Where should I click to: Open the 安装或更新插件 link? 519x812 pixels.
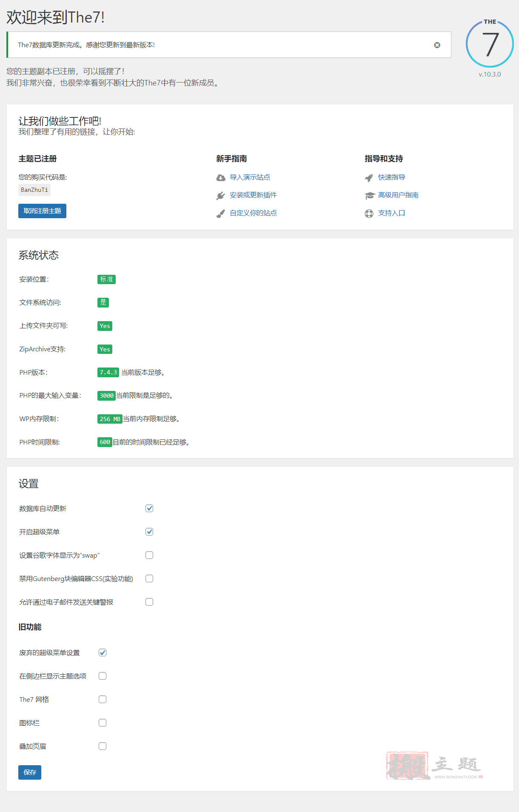click(x=253, y=195)
